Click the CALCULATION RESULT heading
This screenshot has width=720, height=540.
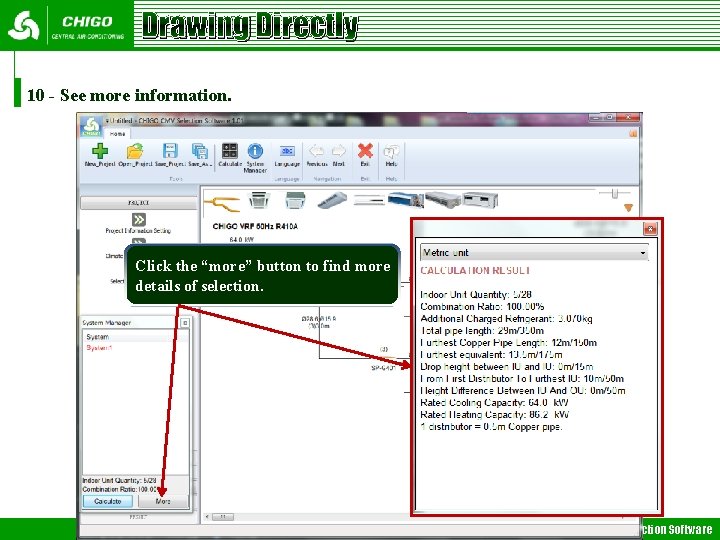click(x=475, y=270)
